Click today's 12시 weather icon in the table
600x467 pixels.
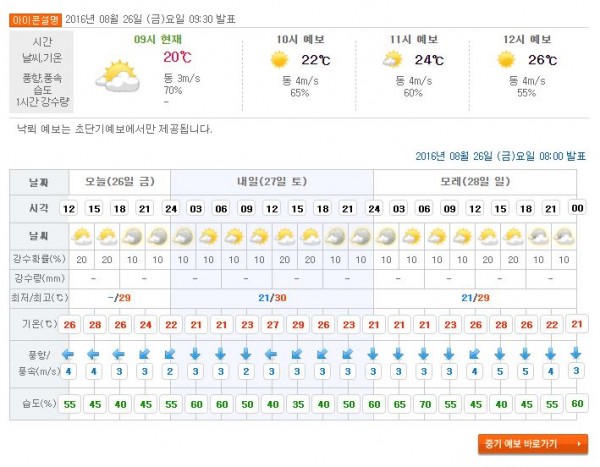pos(82,237)
